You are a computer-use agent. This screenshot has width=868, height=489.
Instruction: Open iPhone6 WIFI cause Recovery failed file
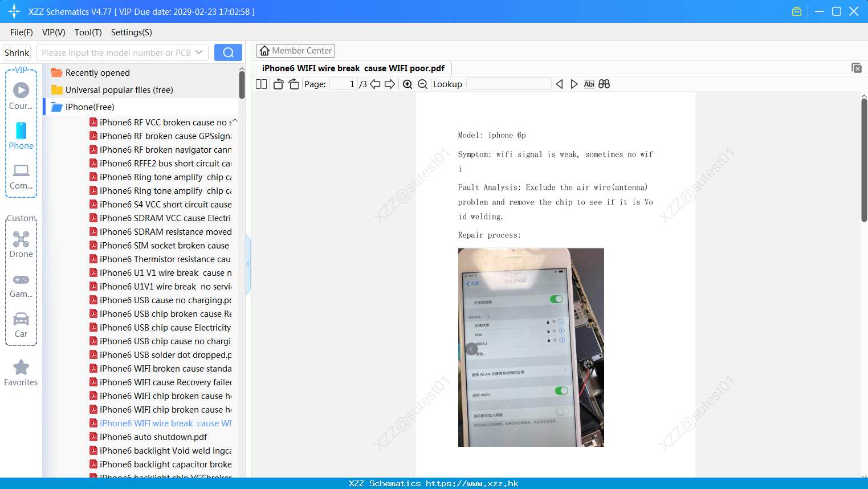[x=160, y=382]
